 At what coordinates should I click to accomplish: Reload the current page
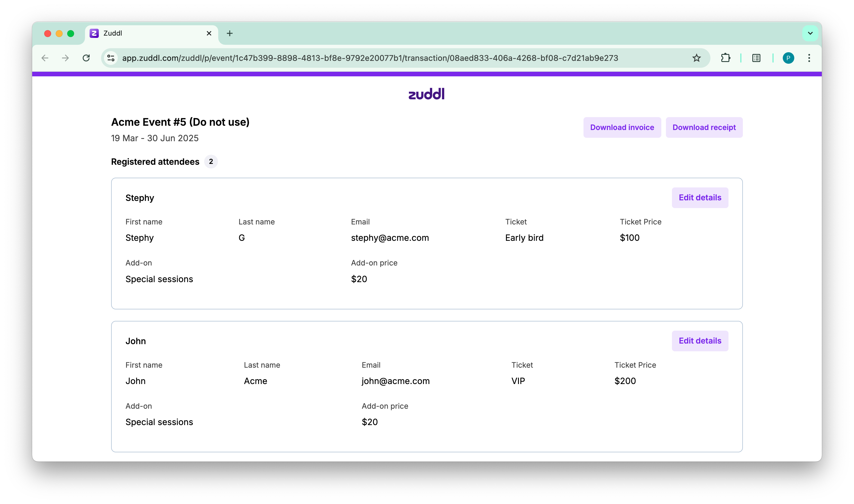[86, 58]
